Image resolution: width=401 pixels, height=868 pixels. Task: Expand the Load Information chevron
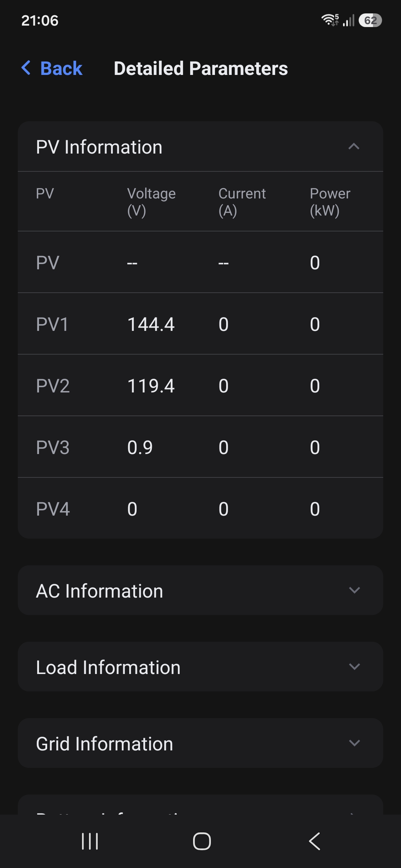tap(355, 667)
